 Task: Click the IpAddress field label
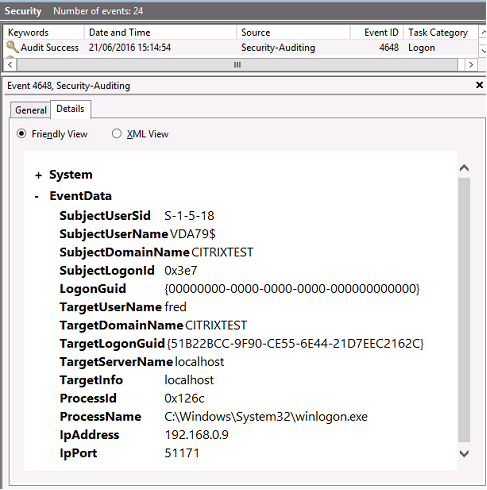pyautogui.click(x=89, y=435)
